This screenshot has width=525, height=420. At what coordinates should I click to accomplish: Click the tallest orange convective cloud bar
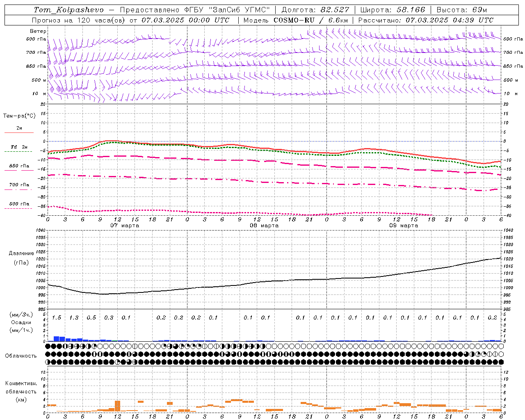[117, 406]
